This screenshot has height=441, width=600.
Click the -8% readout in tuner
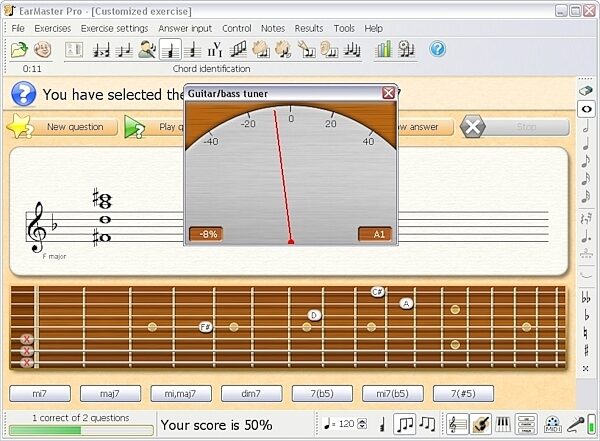[206, 234]
